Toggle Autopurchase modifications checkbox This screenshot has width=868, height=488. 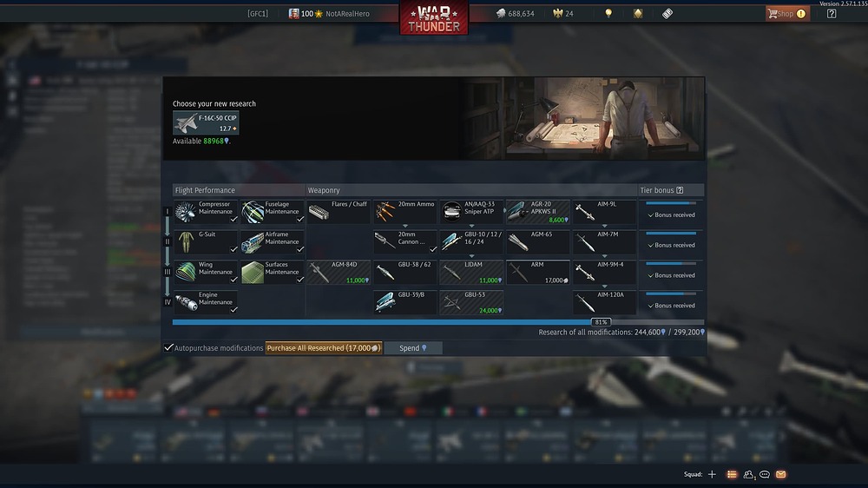pyautogui.click(x=169, y=348)
